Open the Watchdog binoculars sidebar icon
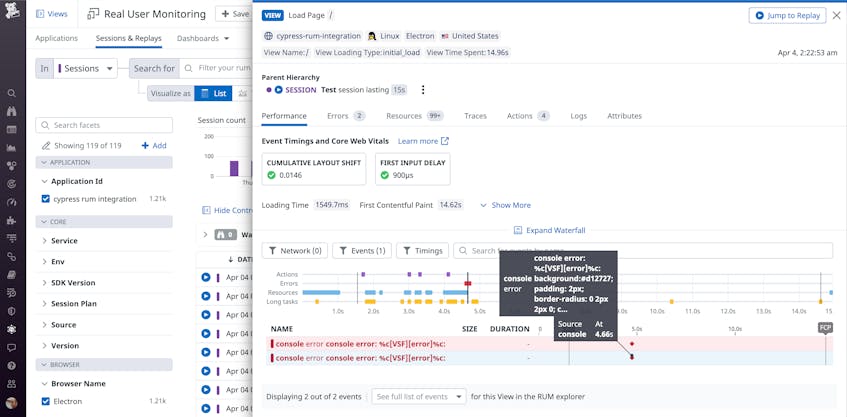 [x=12, y=111]
